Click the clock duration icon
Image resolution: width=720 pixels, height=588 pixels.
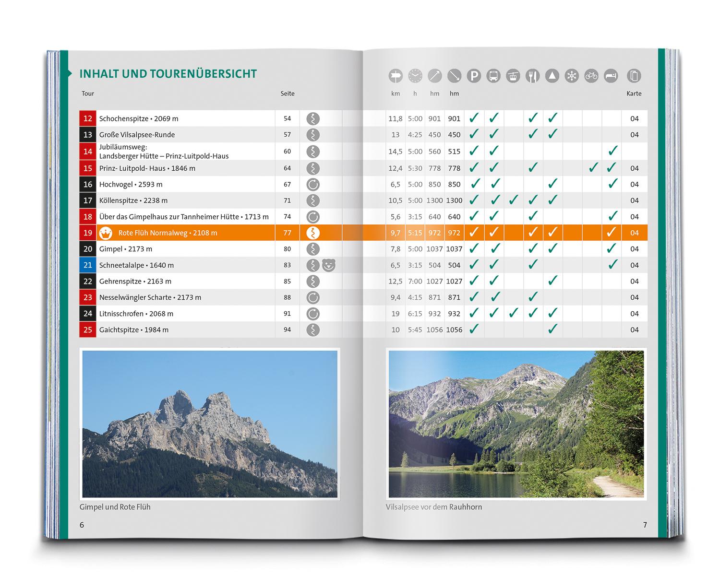click(x=415, y=76)
